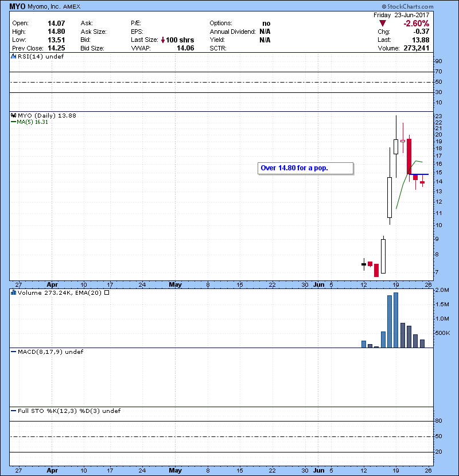Click the Options value 'no'
The width and height of the screenshot is (459, 476).
pos(266,24)
